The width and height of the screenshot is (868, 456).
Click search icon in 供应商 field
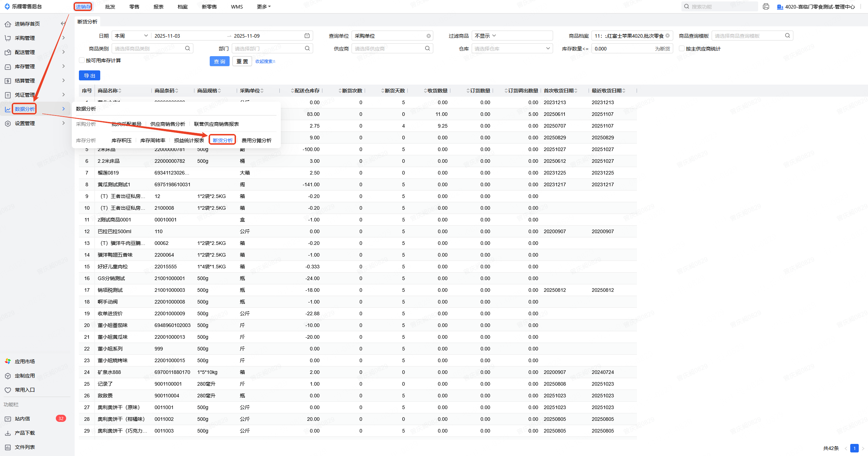(428, 49)
